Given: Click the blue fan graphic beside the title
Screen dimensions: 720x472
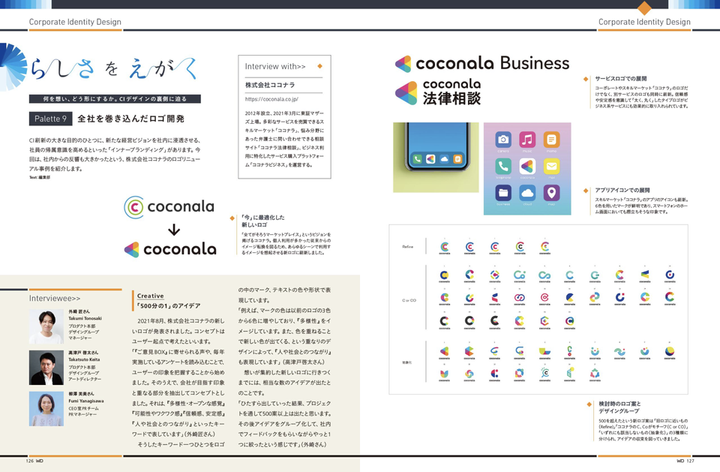Looking at the screenshot, I should pos(13,67).
